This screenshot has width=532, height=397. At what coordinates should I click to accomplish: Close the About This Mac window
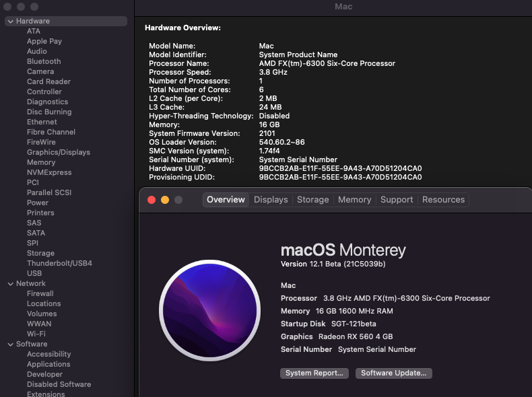tap(152, 200)
